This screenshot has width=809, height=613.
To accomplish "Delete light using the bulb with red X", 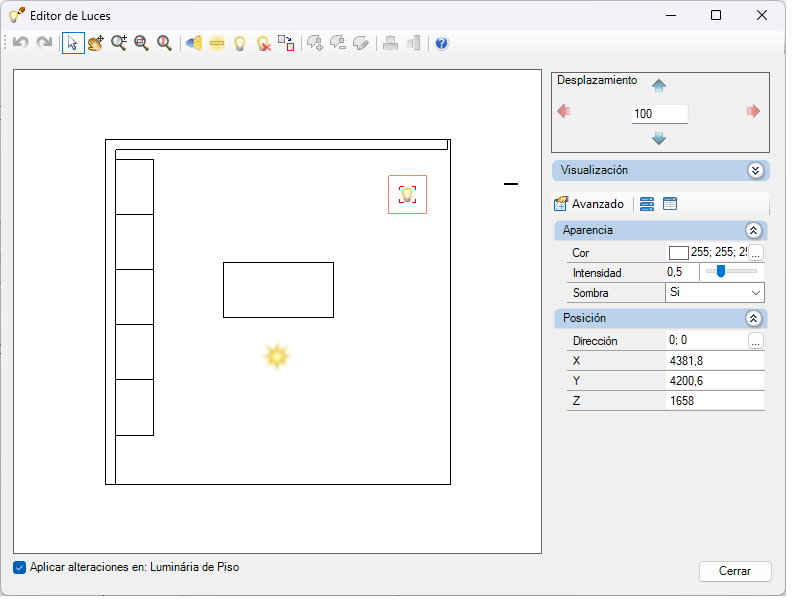I will [x=263, y=43].
